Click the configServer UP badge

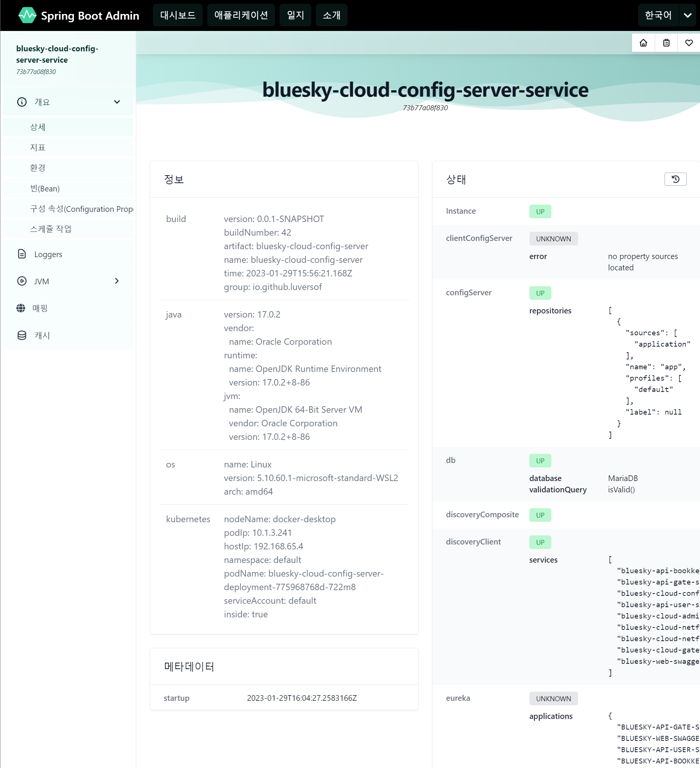point(540,293)
